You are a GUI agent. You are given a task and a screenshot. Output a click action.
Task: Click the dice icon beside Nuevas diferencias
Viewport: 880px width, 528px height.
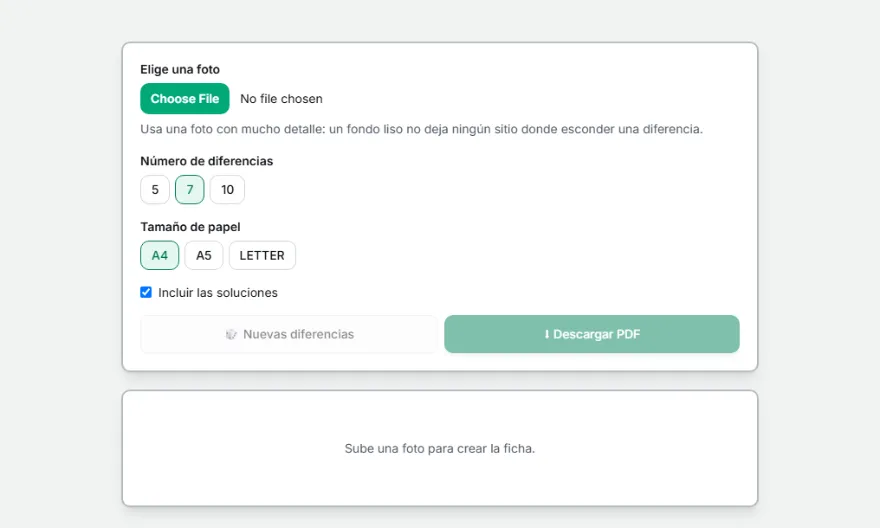coord(231,334)
